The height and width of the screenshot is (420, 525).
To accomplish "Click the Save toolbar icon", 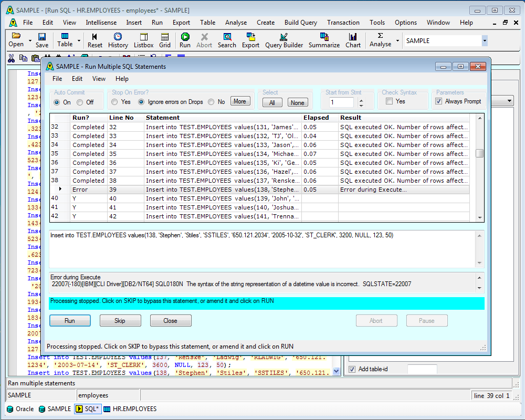I will pyautogui.click(x=42, y=40).
